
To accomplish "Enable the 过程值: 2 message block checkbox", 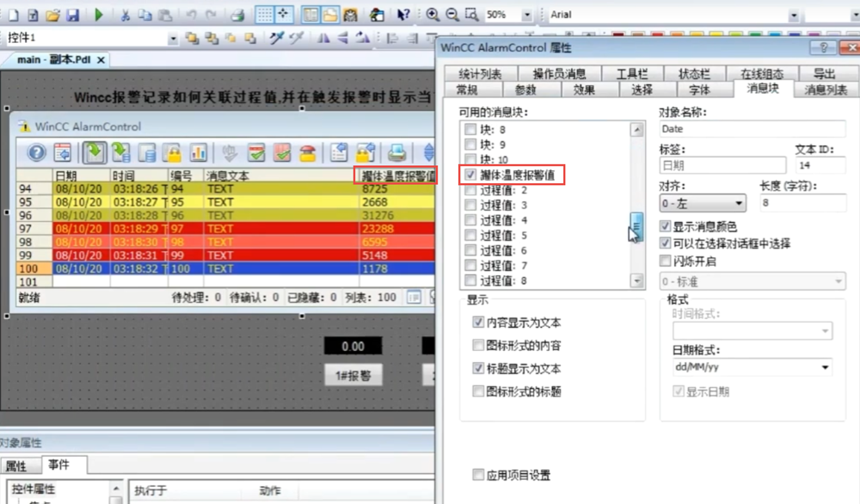I will (x=470, y=190).
